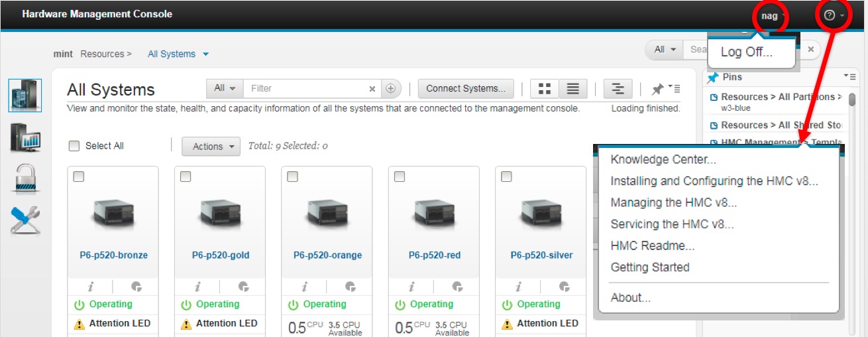Image resolution: width=868 pixels, height=337 pixels.
Task: Expand the Actions dropdown
Action: point(211,147)
